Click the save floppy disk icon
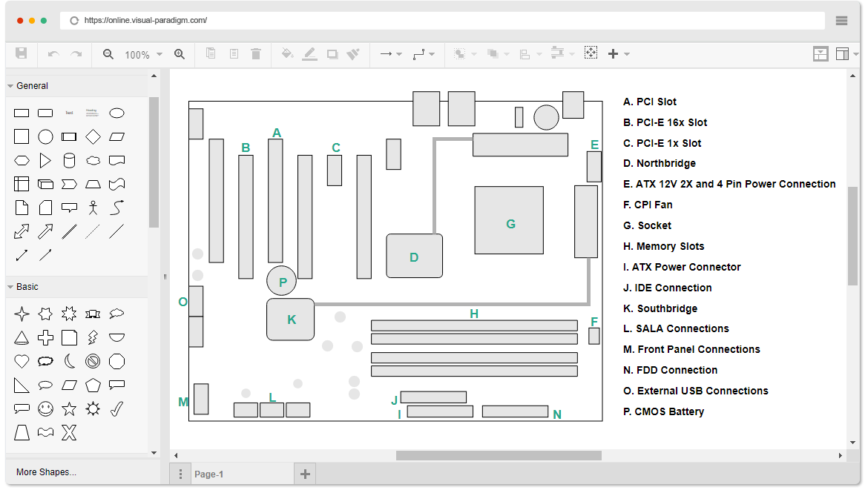868x493 pixels. (x=22, y=54)
